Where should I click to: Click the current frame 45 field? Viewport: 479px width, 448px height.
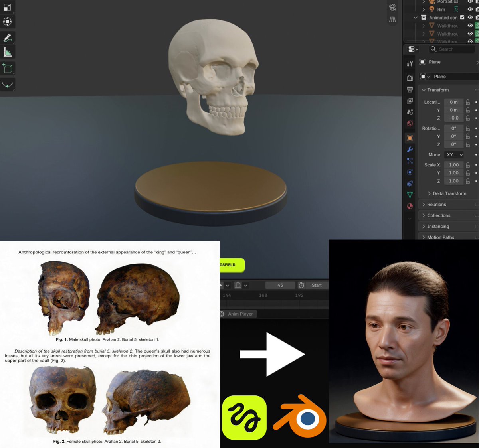(x=280, y=285)
